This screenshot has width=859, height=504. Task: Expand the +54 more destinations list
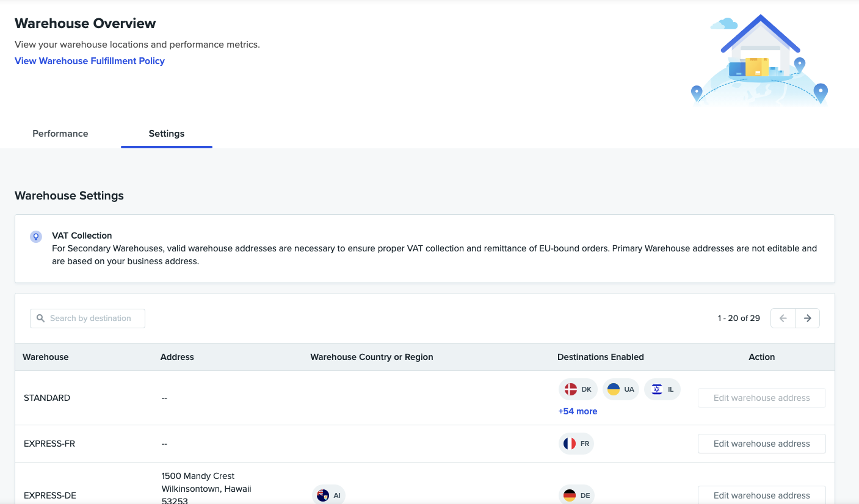click(578, 411)
